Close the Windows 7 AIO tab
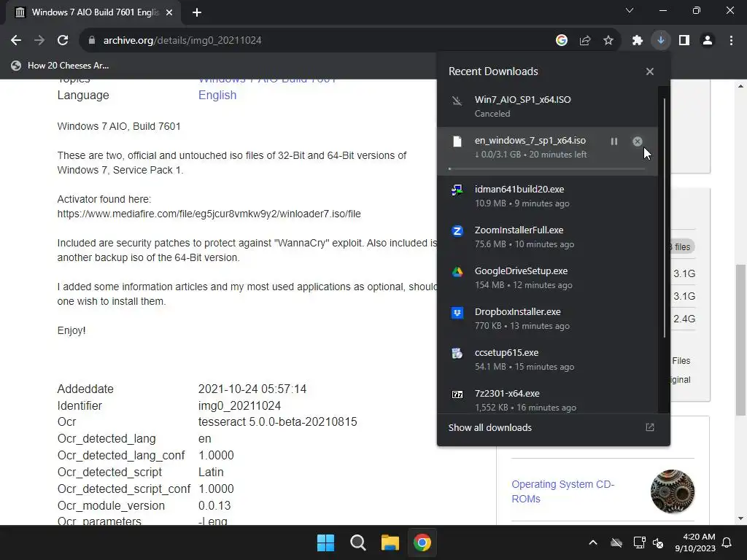This screenshot has width=747, height=560. pos(169,12)
